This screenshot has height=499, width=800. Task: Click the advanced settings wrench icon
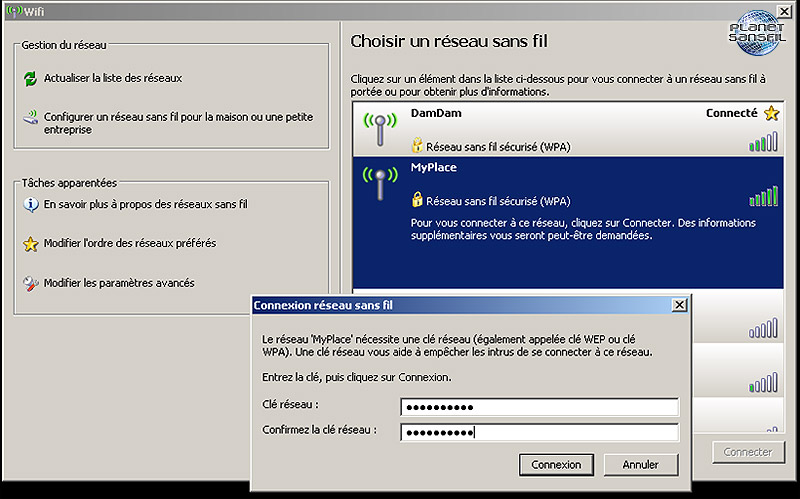point(31,283)
